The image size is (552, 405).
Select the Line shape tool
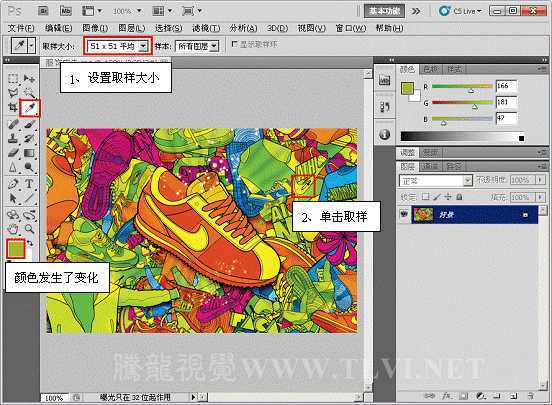(x=29, y=198)
